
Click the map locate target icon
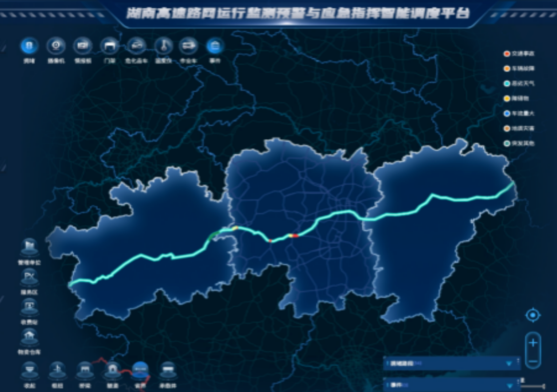pyautogui.click(x=533, y=315)
